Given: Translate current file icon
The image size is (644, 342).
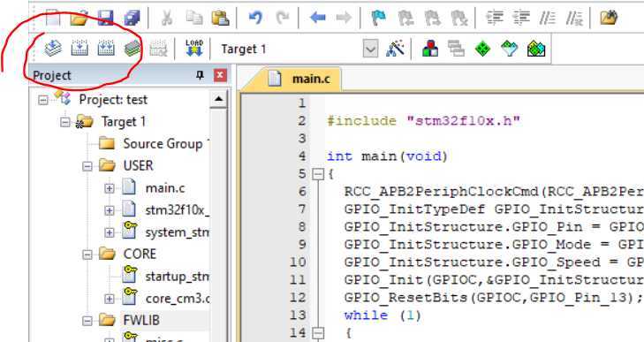Looking at the screenshot, I should 53,48.
